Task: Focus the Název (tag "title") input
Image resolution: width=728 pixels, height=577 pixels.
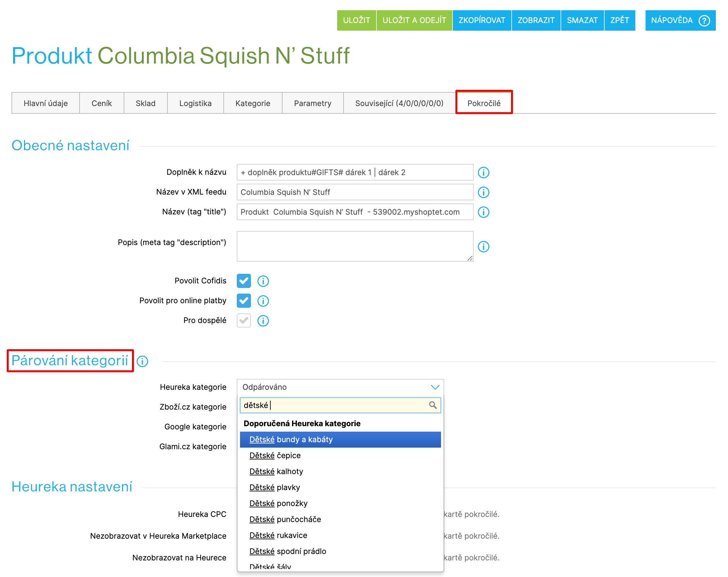Action: (355, 212)
